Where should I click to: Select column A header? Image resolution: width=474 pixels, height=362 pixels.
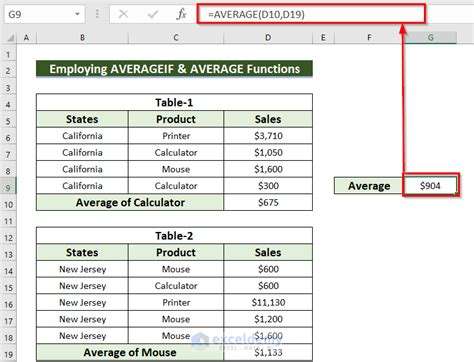(x=26, y=38)
